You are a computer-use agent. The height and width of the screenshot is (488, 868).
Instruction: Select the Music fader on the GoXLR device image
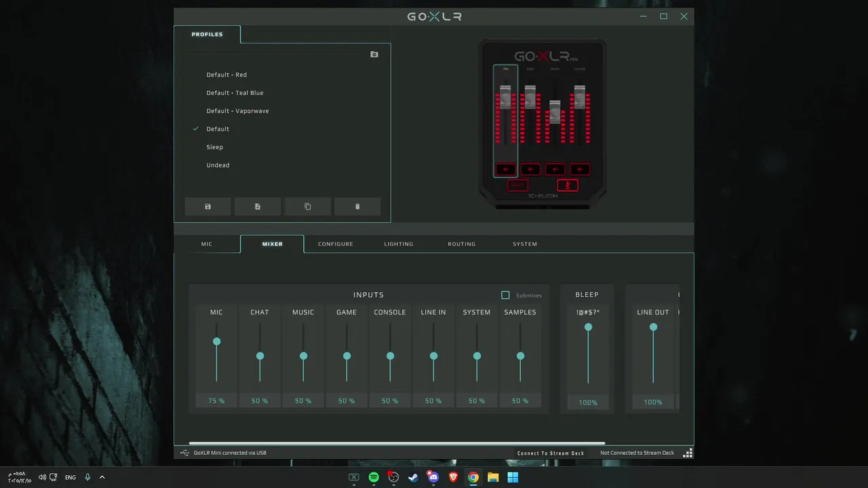tap(555, 112)
